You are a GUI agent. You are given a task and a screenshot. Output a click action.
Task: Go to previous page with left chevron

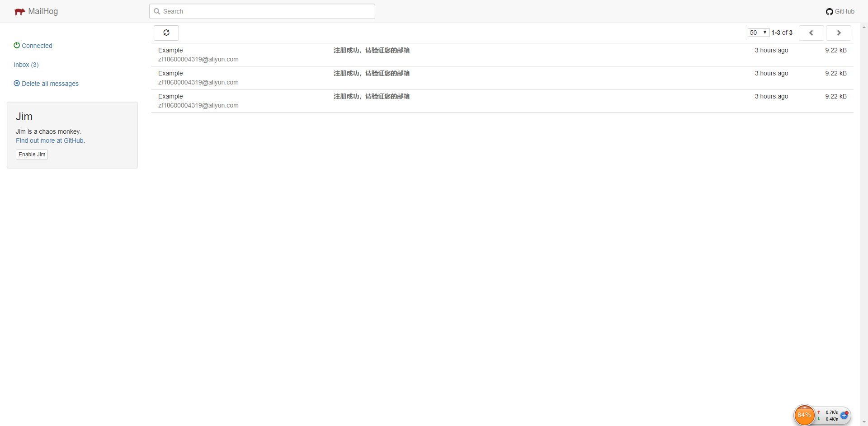(x=811, y=33)
